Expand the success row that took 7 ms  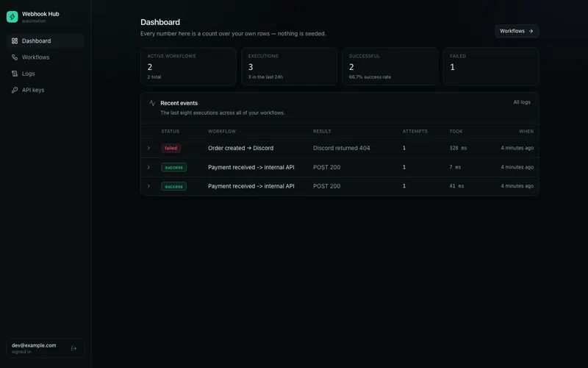tap(148, 167)
